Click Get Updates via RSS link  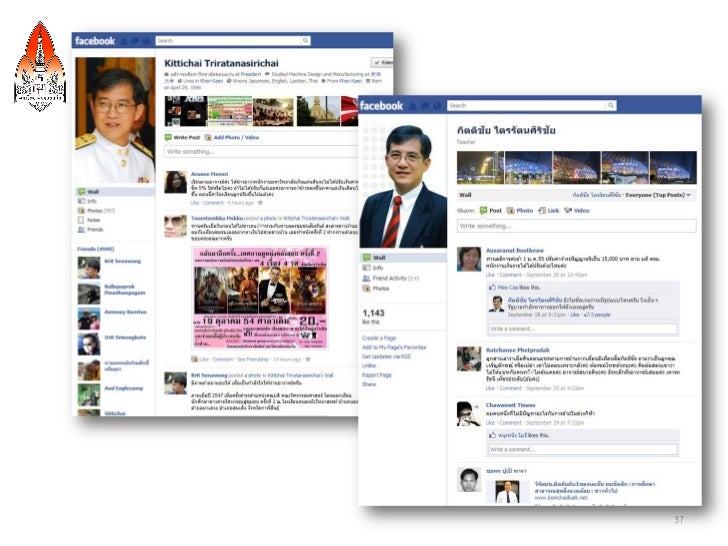point(386,357)
